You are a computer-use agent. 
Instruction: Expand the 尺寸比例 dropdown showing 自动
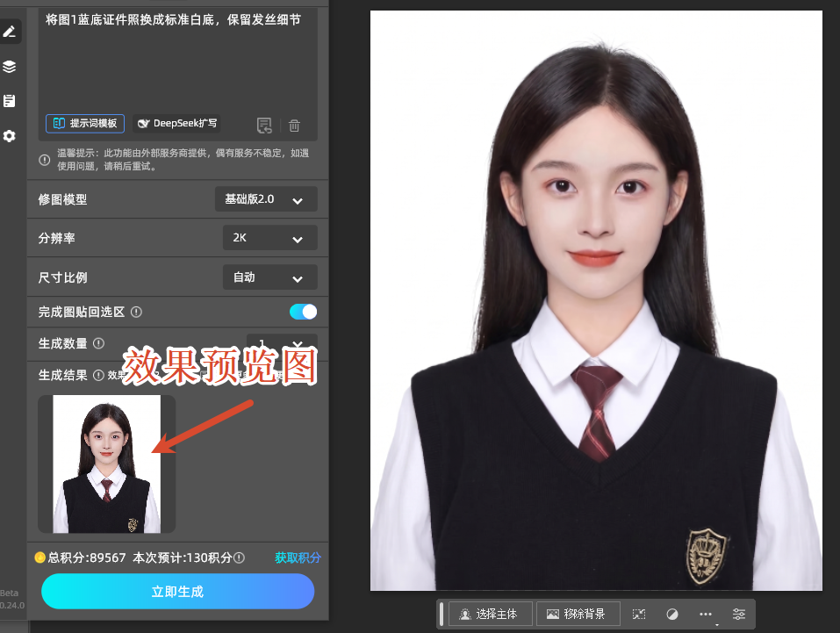pos(269,277)
